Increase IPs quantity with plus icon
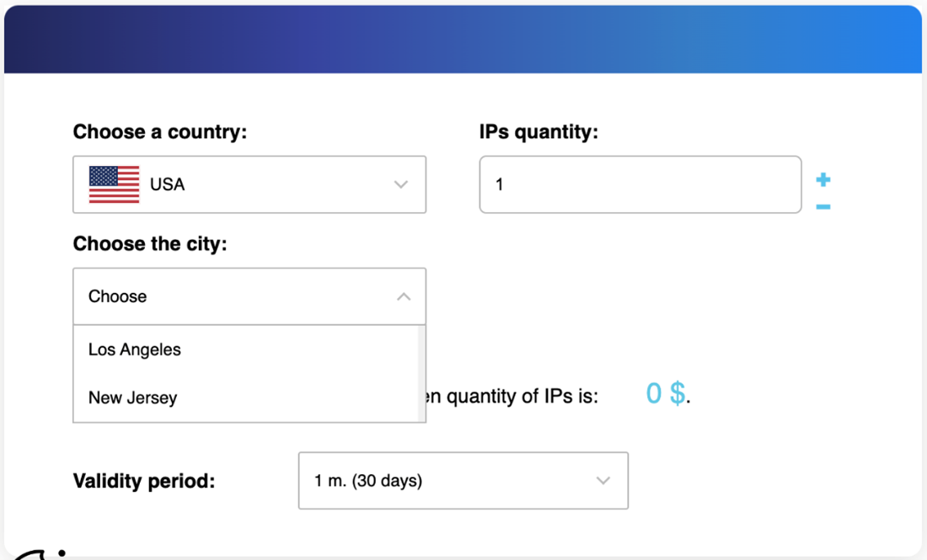 (x=823, y=179)
